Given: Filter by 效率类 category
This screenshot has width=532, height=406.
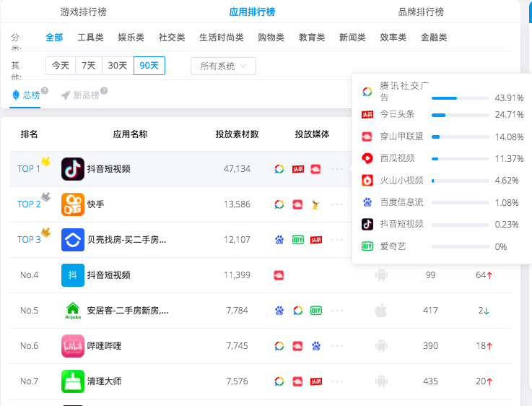Looking at the screenshot, I should [x=393, y=38].
